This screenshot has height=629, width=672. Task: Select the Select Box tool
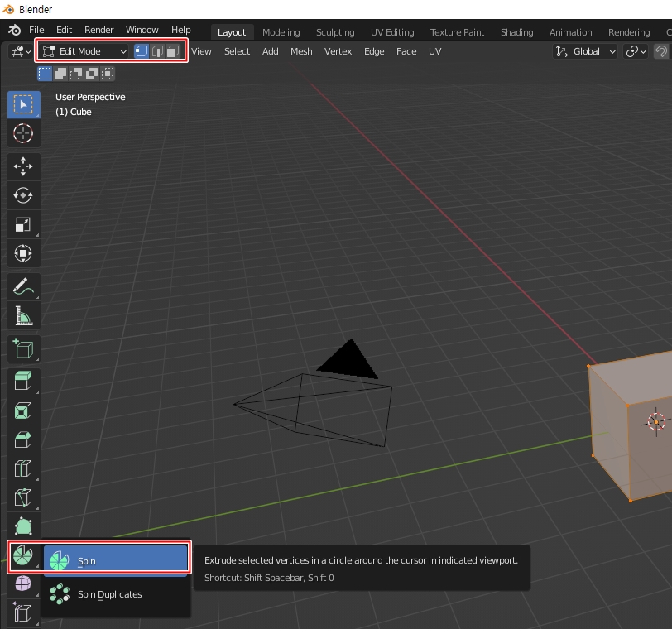[x=23, y=104]
